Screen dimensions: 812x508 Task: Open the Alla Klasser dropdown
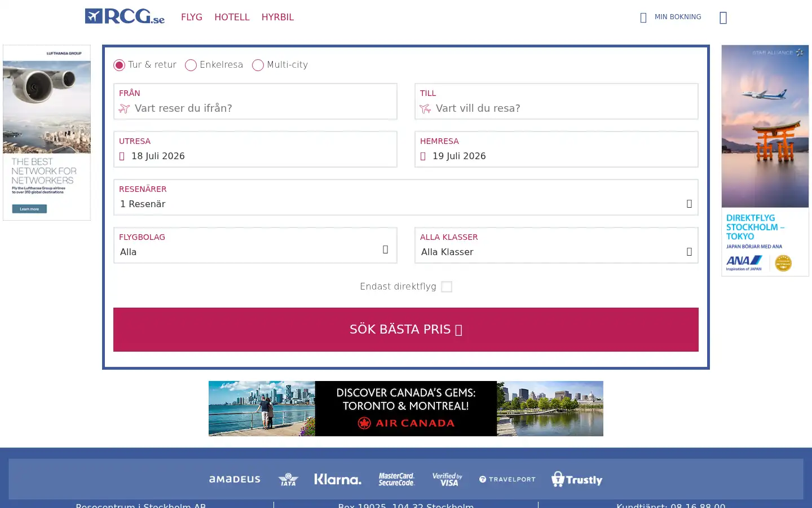pos(557,246)
